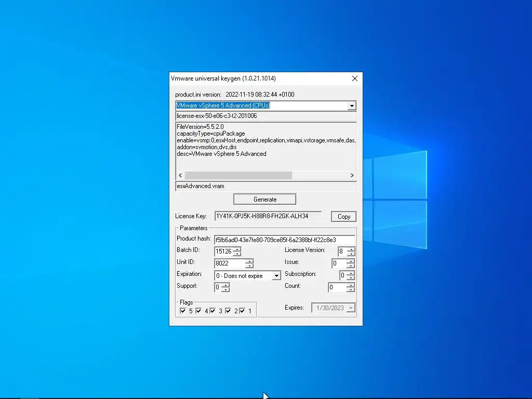532x399 pixels.
Task: Open the product selection dropdown
Action: point(352,106)
